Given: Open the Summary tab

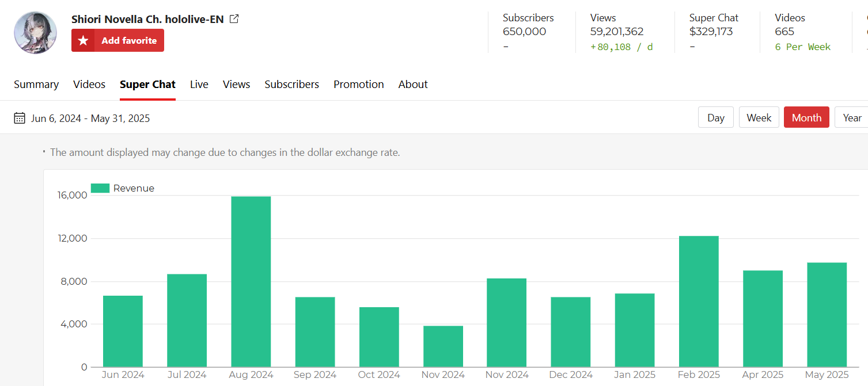Looking at the screenshot, I should (x=36, y=85).
